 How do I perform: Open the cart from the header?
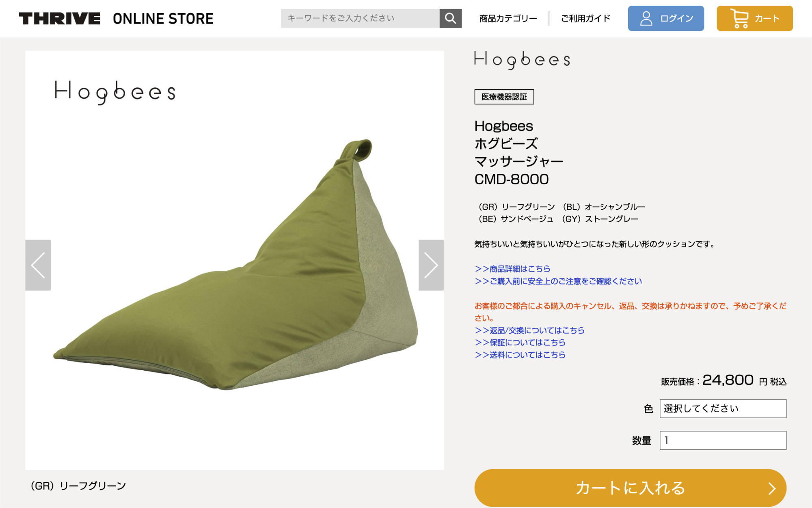point(754,18)
